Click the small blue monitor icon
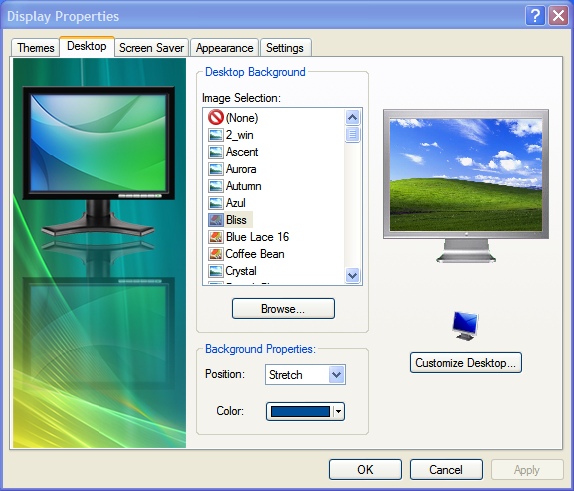This screenshot has height=491, width=574. (465, 326)
